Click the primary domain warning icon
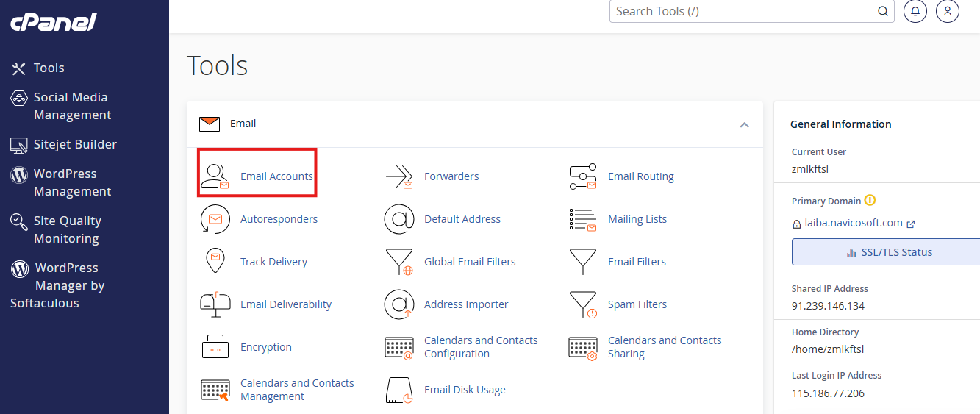980x414 pixels. (x=870, y=200)
